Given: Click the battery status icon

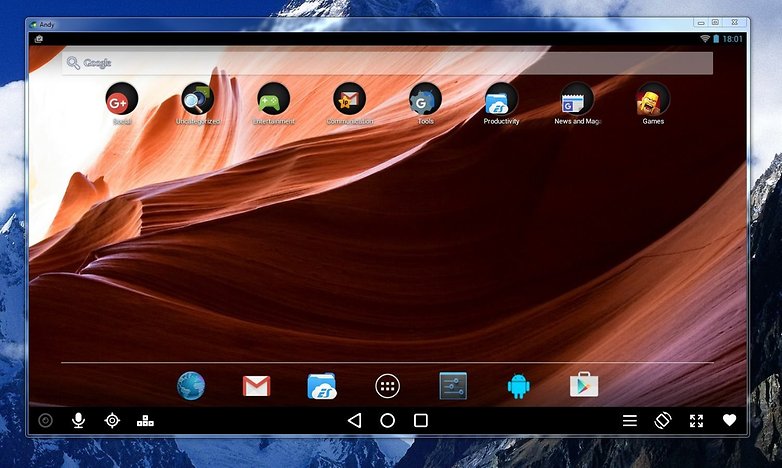Looking at the screenshot, I should tap(716, 38).
